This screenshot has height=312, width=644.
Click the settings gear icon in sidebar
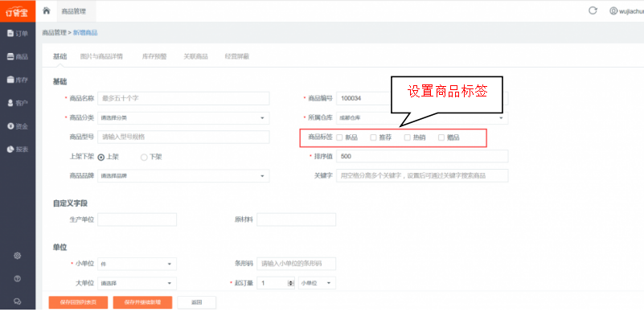point(17,256)
